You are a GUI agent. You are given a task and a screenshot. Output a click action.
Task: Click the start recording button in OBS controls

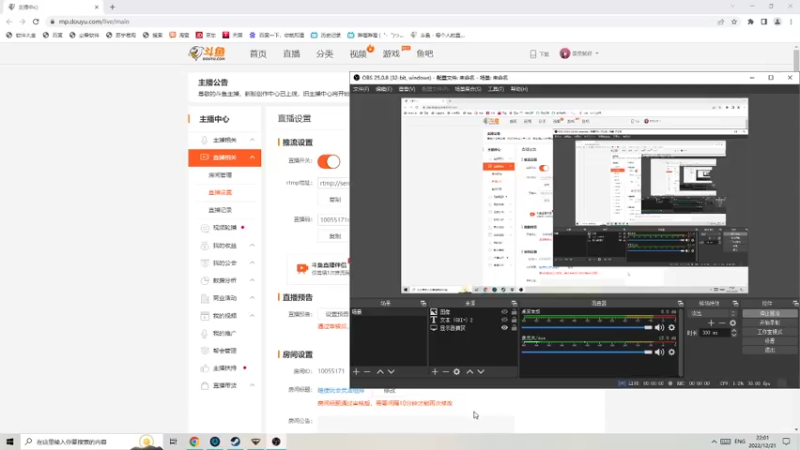point(769,322)
